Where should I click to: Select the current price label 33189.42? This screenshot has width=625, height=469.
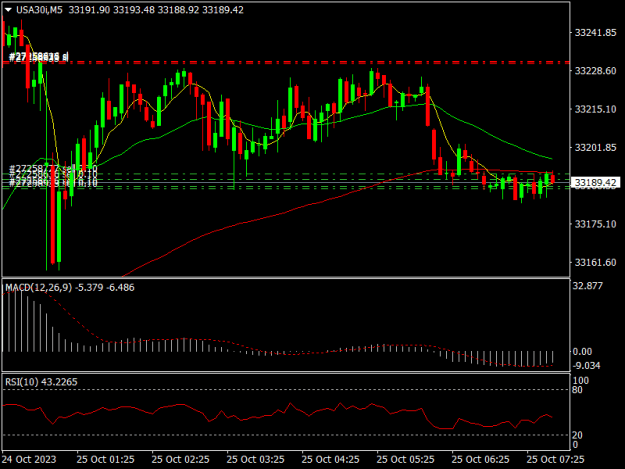pos(595,182)
